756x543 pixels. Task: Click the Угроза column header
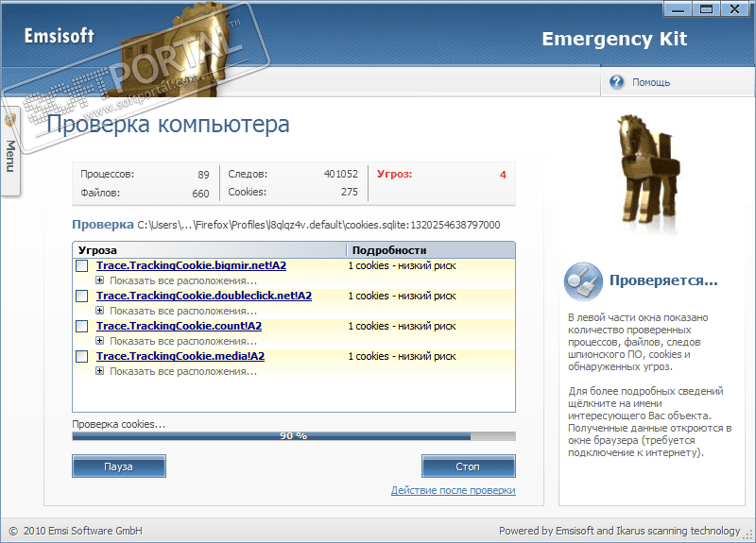click(x=209, y=250)
